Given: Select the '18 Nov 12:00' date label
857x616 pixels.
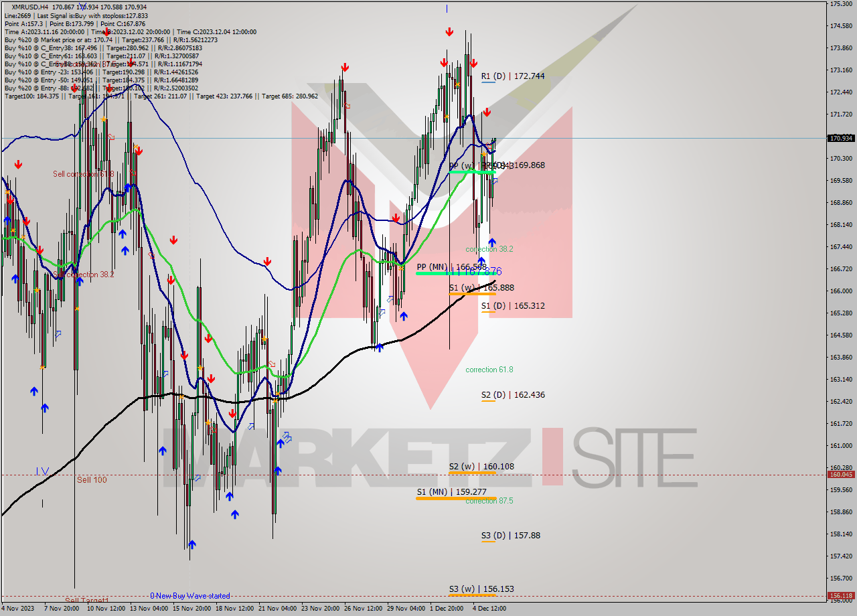Looking at the screenshot, I should tap(235, 609).
